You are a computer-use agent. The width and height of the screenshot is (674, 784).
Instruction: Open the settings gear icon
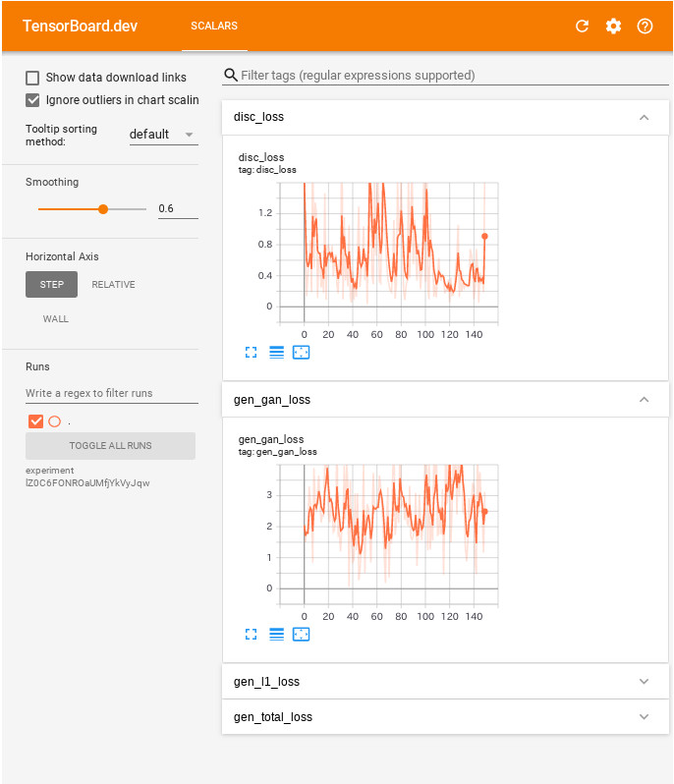coord(613,26)
